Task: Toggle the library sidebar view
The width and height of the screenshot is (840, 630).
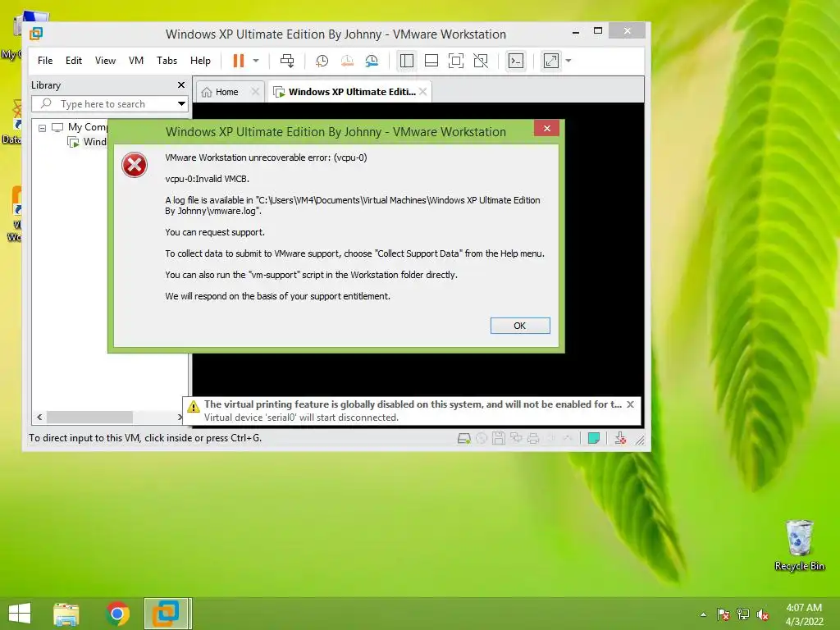Action: [407, 61]
